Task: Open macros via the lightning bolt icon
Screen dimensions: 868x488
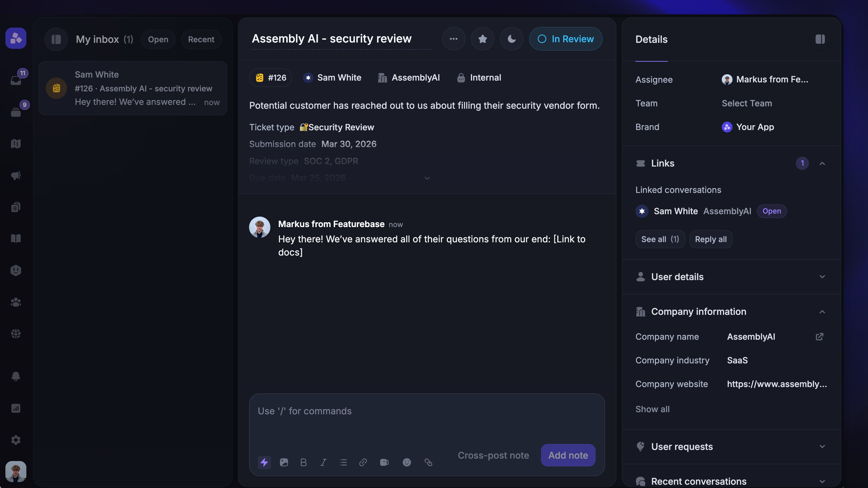Action: click(264, 462)
